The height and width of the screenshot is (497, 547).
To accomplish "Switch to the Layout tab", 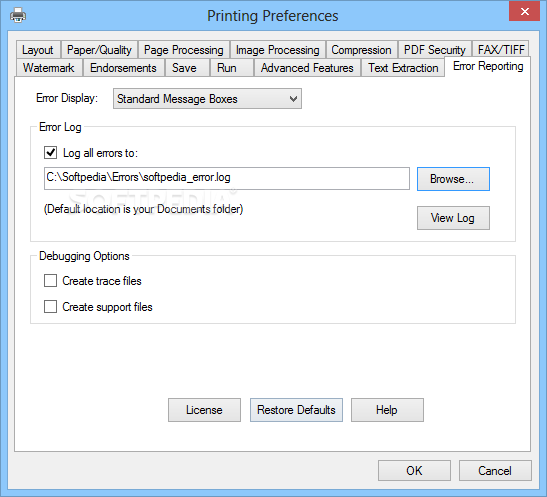I will pos(38,50).
